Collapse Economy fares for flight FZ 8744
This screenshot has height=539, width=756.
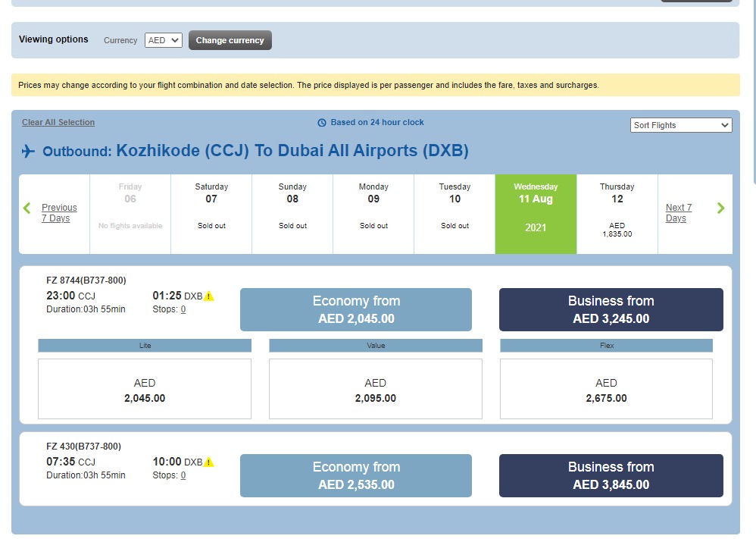click(356, 310)
